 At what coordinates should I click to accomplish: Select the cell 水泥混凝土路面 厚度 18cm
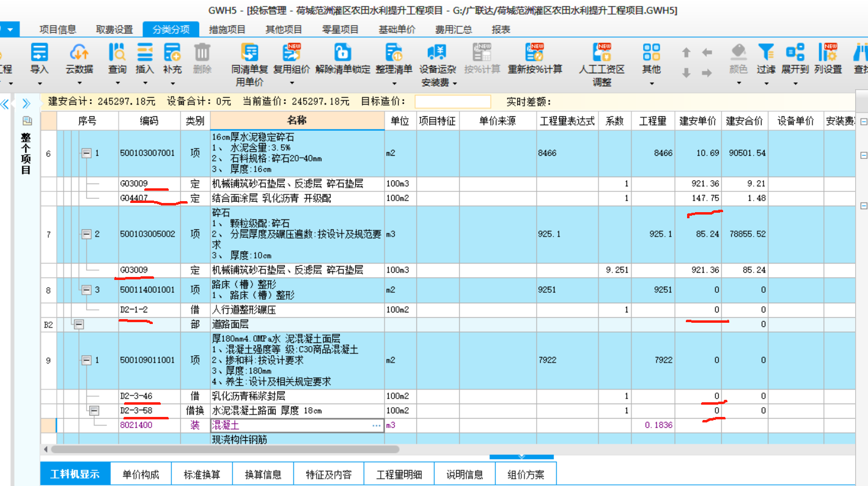297,411
